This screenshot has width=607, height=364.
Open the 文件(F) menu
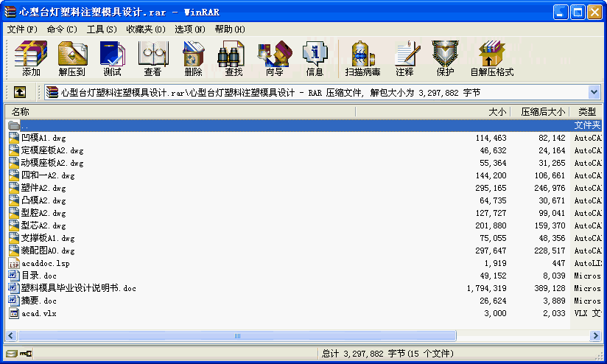coord(22,29)
